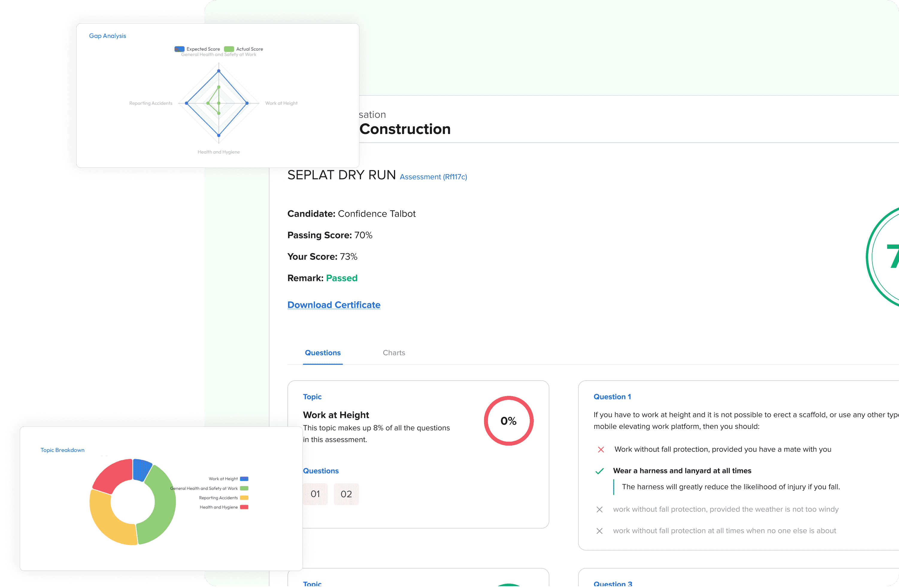The height and width of the screenshot is (588, 899).
Task: Click the Topic Breakdown chart title
Action: click(62, 450)
